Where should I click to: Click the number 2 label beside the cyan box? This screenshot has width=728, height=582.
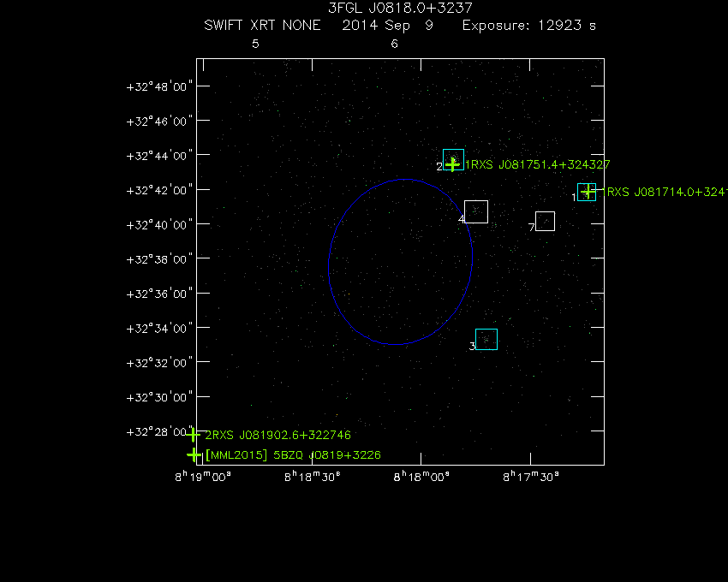tap(439, 167)
